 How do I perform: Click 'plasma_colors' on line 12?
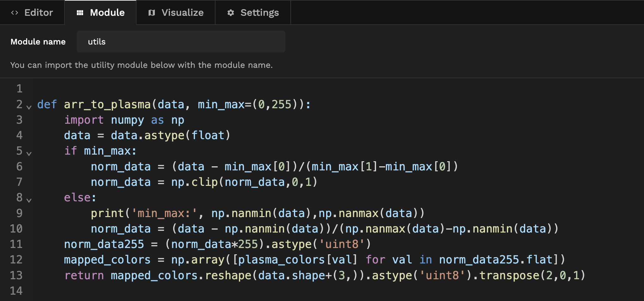(281, 260)
